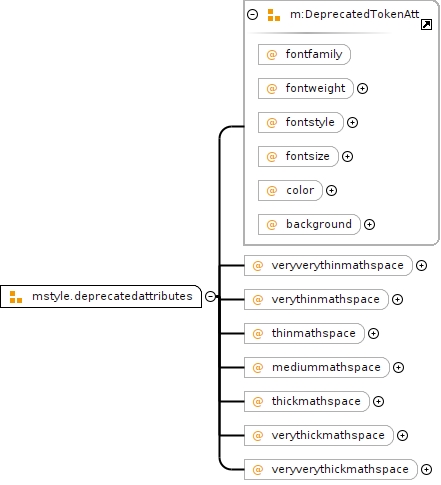The height and width of the screenshot is (485, 441).
Task: Click the orange group icon of m:DeprecatedTokenAtt
Action: [274, 15]
